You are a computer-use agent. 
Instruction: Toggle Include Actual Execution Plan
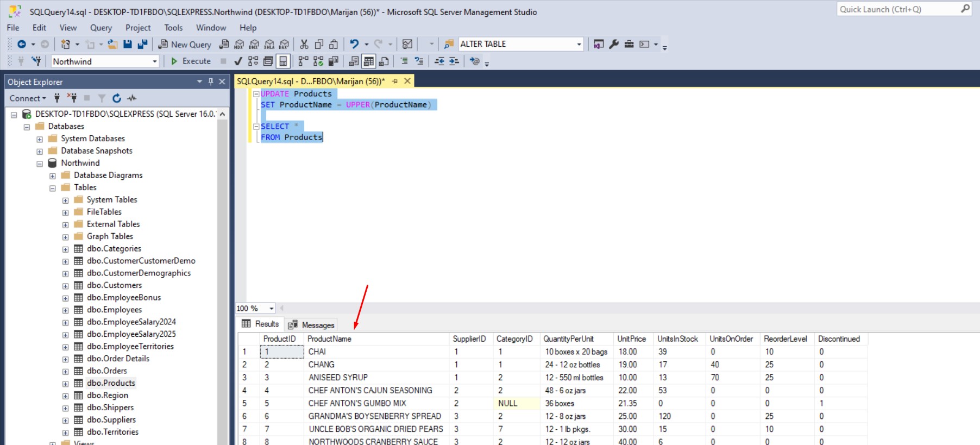pyautogui.click(x=303, y=61)
